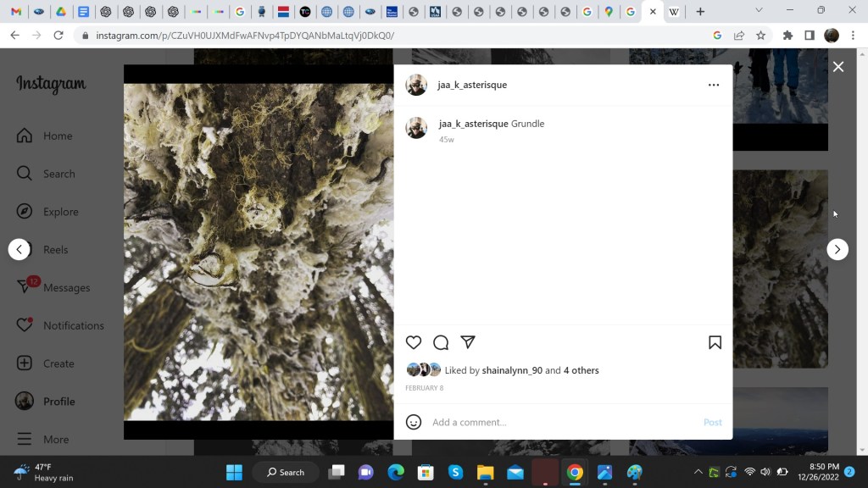Image resolution: width=868 pixels, height=488 pixels.
Task: Open Home in the Instagram sidebar
Action: click(x=58, y=136)
